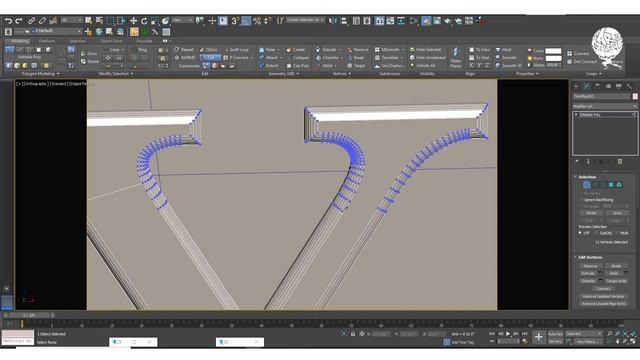Viewport: 640px width, 360px height.
Task: Toggle the 3D Snaps icon
Action: point(235,20)
